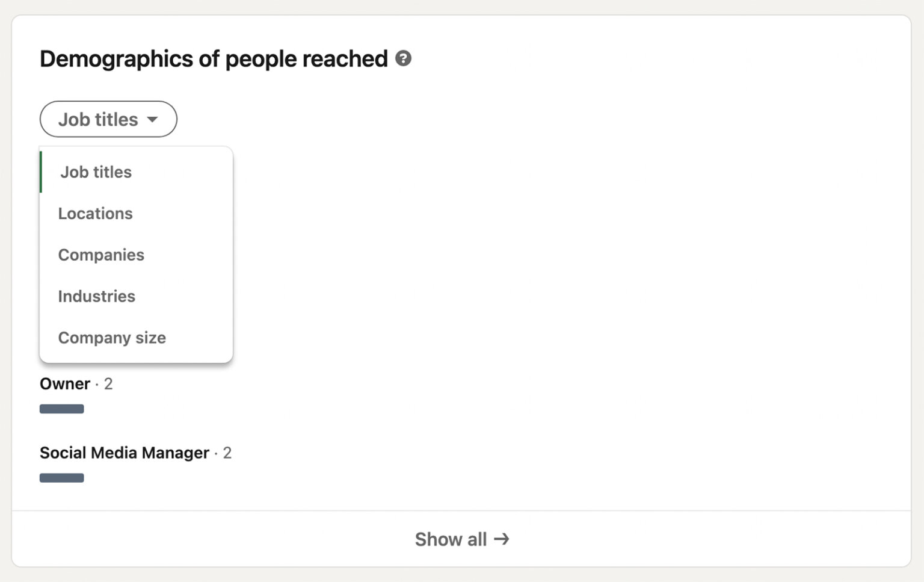The width and height of the screenshot is (924, 582).
Task: Click the Show all button at the bottom
Action: tap(462, 539)
